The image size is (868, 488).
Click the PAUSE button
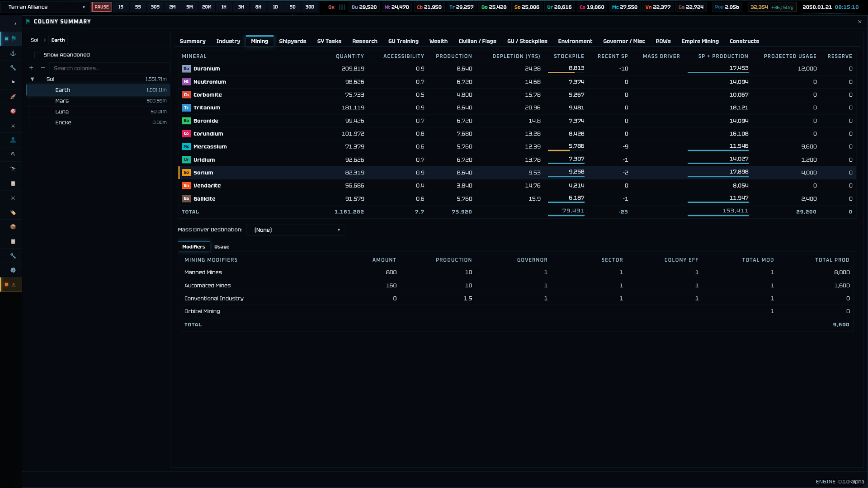point(102,7)
